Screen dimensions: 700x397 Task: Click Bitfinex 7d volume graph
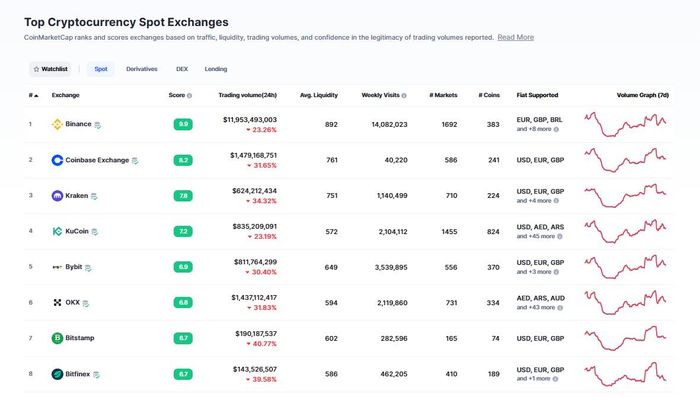coord(625,374)
